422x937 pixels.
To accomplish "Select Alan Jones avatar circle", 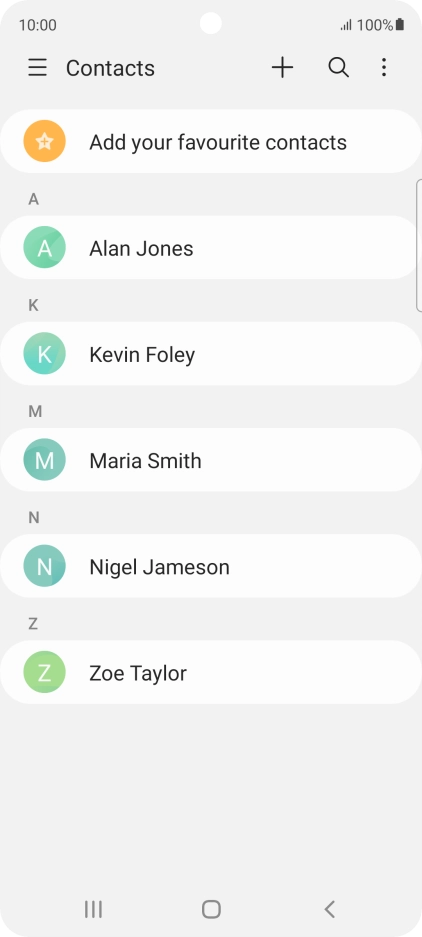I will click(x=44, y=247).
